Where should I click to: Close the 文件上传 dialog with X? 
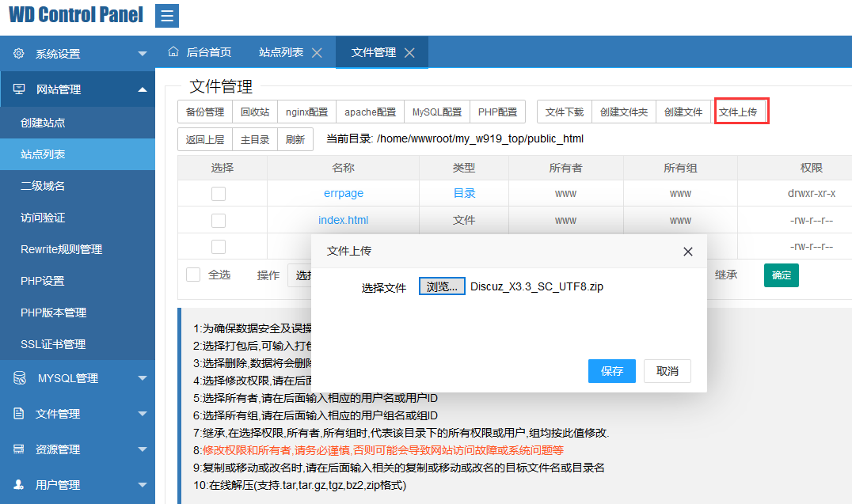[687, 252]
